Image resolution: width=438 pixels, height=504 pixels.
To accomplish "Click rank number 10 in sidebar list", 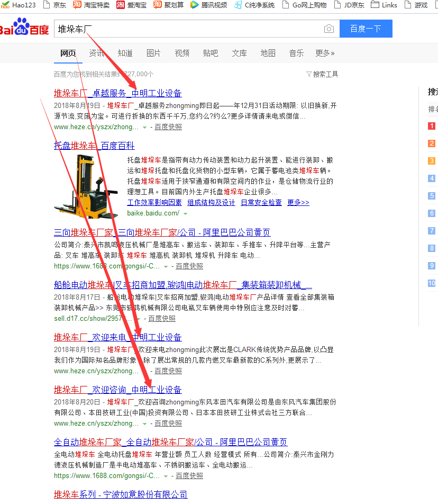I will click(x=432, y=283).
